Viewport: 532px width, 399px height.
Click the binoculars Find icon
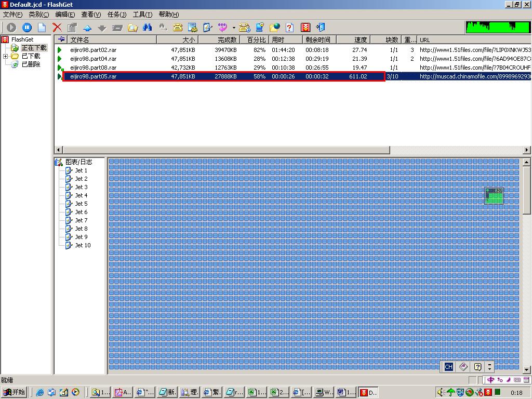[147, 28]
